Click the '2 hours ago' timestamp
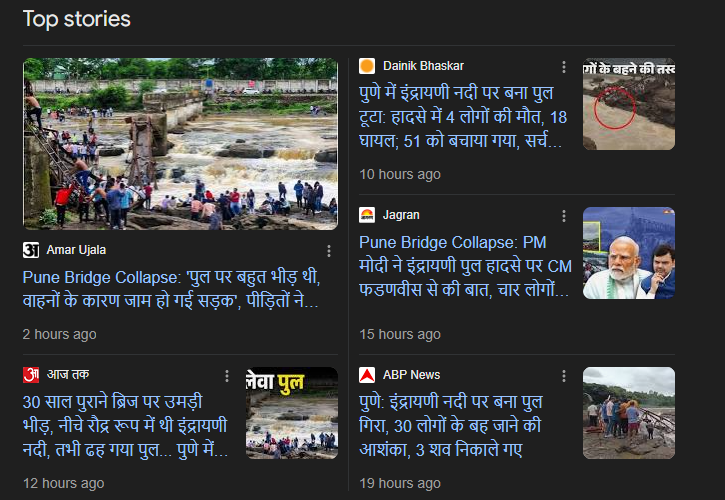This screenshot has height=500, width=725. point(60,334)
